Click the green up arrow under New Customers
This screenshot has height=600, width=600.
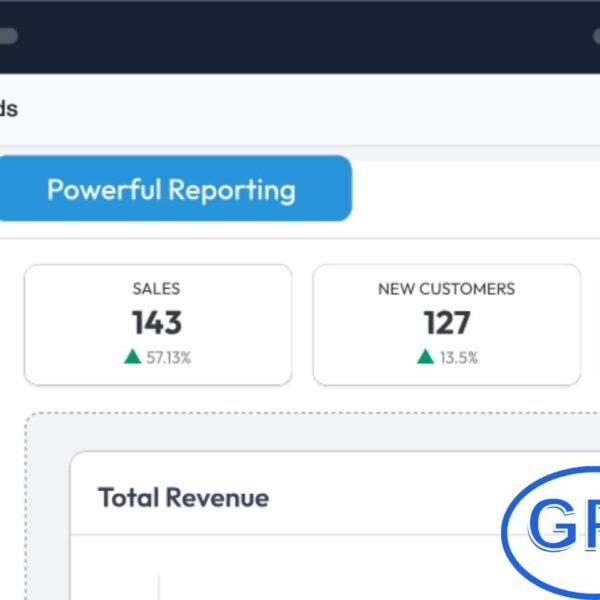coord(425,357)
